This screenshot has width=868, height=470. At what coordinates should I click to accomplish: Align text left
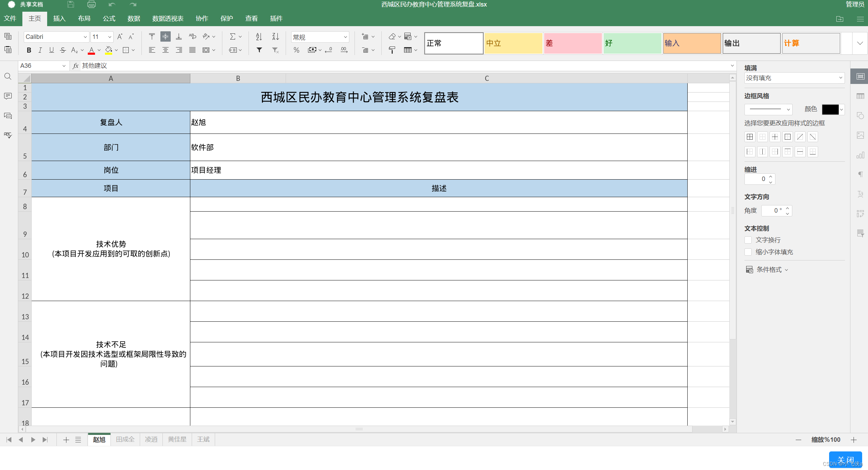(152, 50)
